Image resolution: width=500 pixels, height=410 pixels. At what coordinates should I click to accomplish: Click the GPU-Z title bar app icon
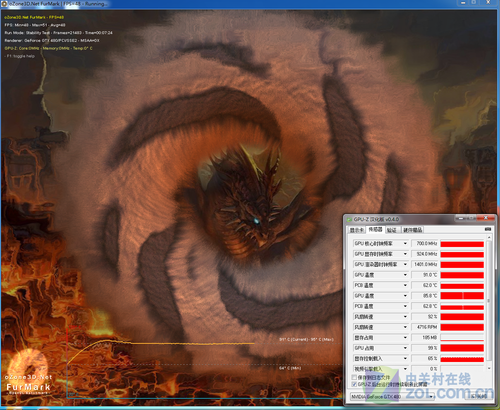349,219
